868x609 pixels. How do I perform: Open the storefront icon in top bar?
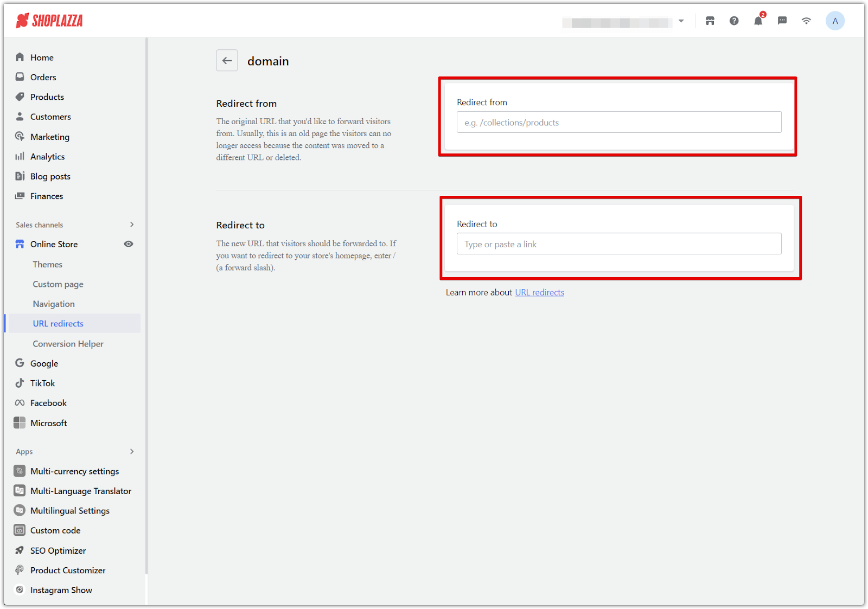click(x=710, y=21)
